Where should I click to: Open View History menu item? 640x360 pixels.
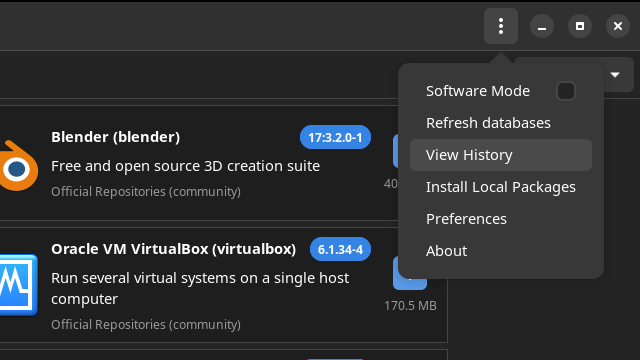tap(501, 155)
